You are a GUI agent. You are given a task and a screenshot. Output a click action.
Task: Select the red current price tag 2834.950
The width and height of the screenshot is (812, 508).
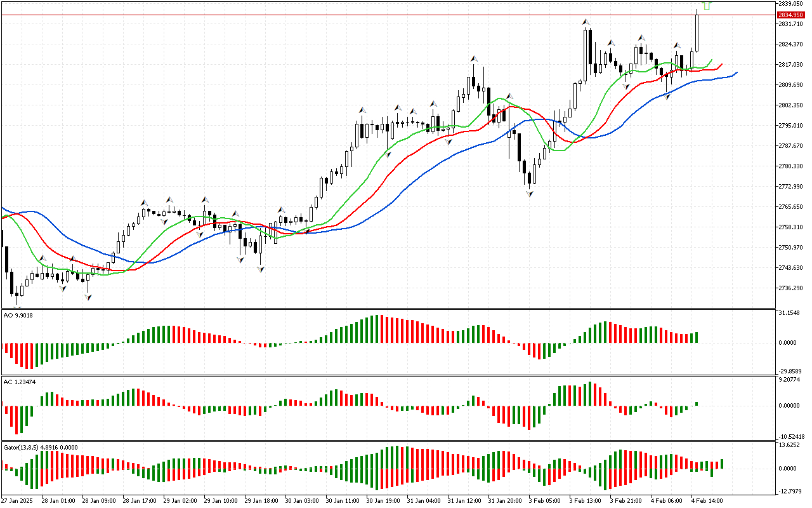click(790, 15)
